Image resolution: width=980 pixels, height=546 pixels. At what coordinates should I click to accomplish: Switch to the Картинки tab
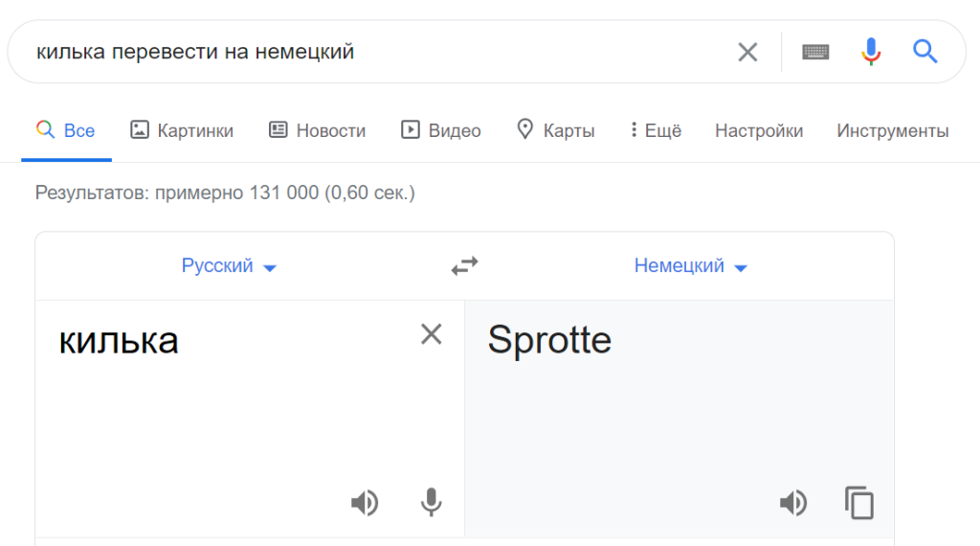pos(182,130)
